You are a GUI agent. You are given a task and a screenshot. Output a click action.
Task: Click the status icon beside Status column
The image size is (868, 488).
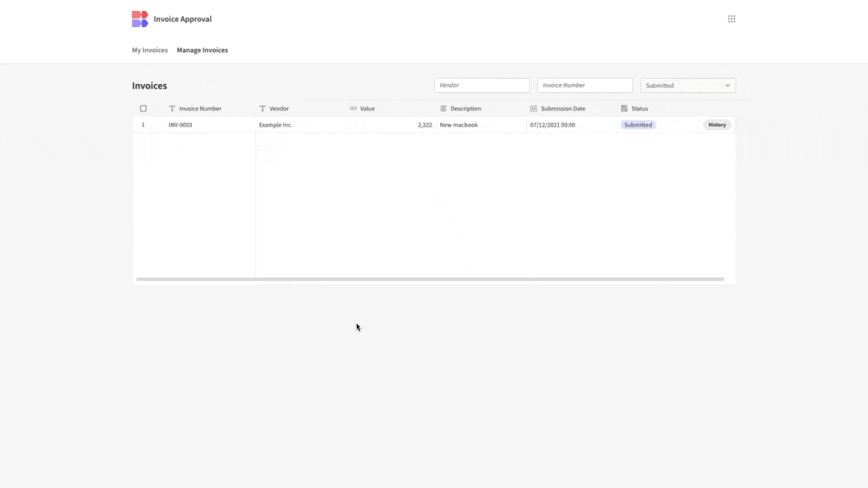coord(624,108)
